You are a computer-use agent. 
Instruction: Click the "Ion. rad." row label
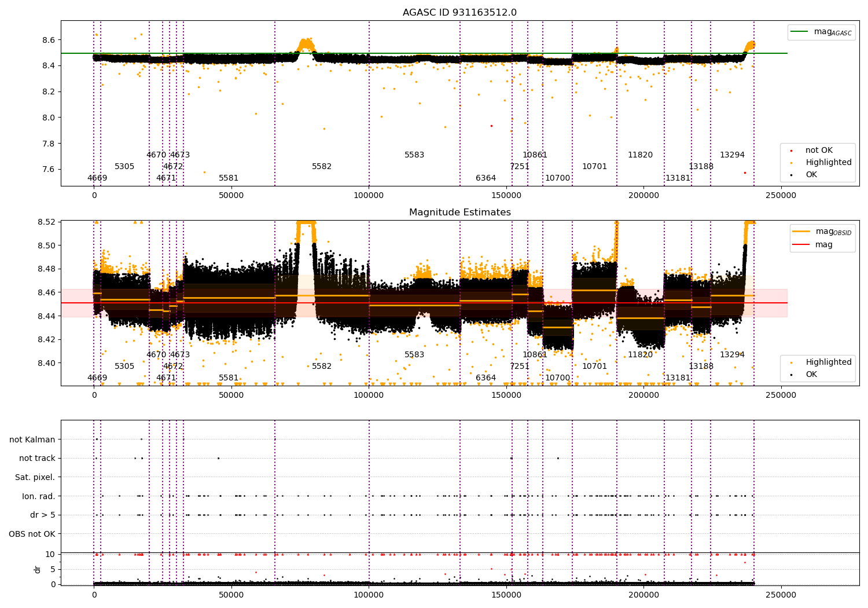click(x=39, y=496)
